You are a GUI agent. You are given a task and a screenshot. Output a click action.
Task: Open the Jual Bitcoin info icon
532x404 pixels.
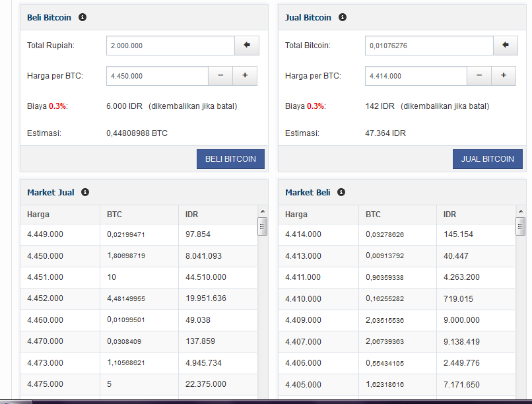tap(343, 17)
